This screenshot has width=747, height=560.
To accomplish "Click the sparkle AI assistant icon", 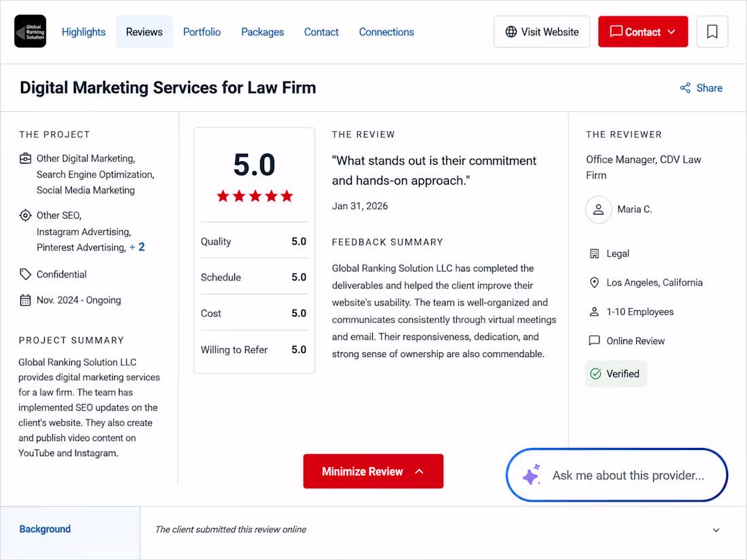I will [531, 474].
